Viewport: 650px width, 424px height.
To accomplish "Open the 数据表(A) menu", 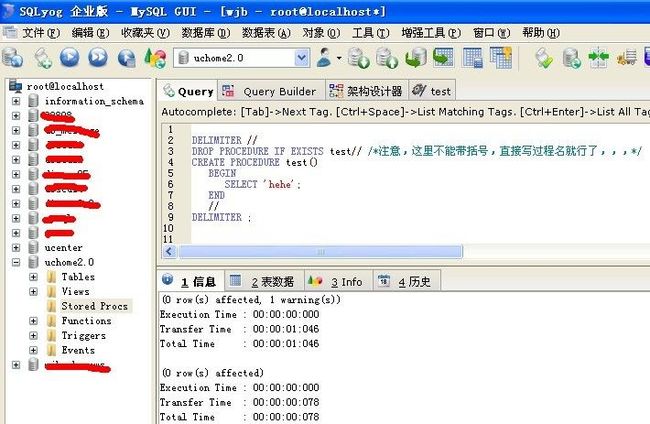I will pyautogui.click(x=266, y=33).
